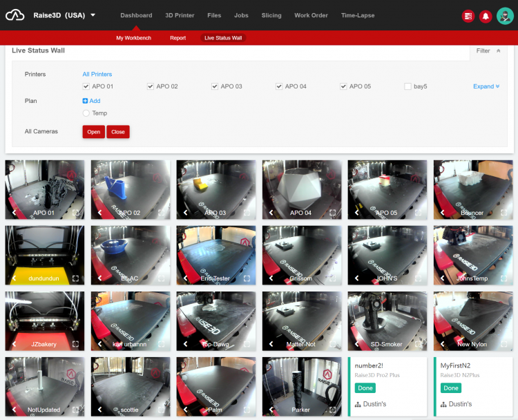
Task: Open the Work Order menu
Action: click(x=311, y=15)
